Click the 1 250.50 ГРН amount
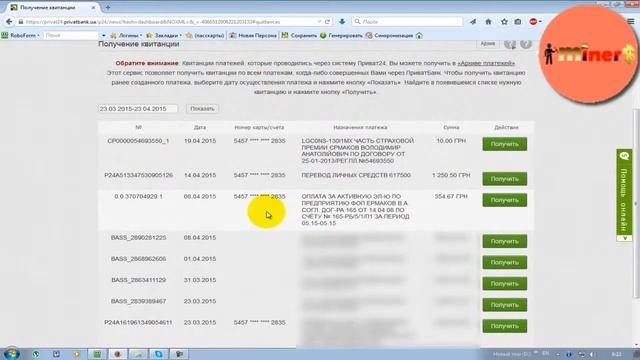This screenshot has width=640, height=360. point(451,175)
